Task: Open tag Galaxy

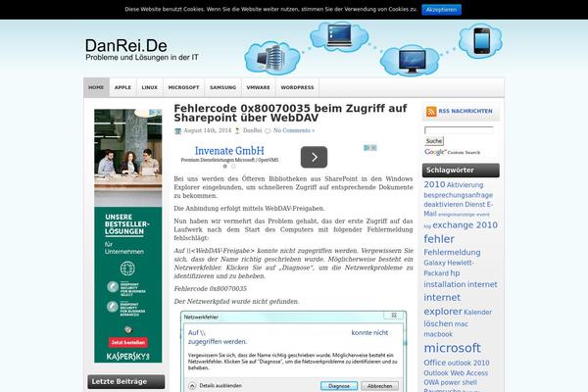Action: pyautogui.click(x=434, y=263)
